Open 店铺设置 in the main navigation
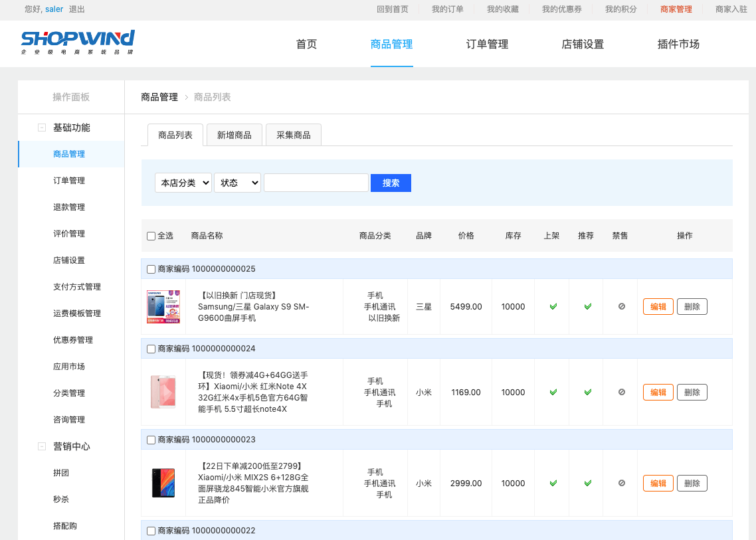The image size is (756, 540). click(x=583, y=45)
